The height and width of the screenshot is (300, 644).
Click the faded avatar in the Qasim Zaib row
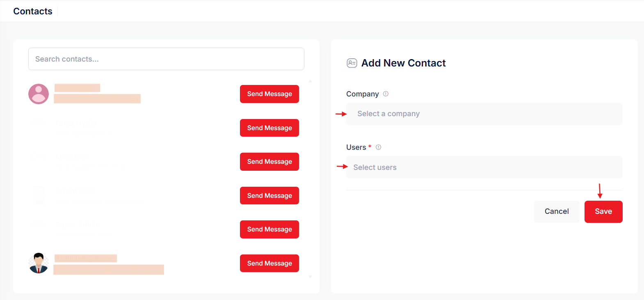coord(39,195)
